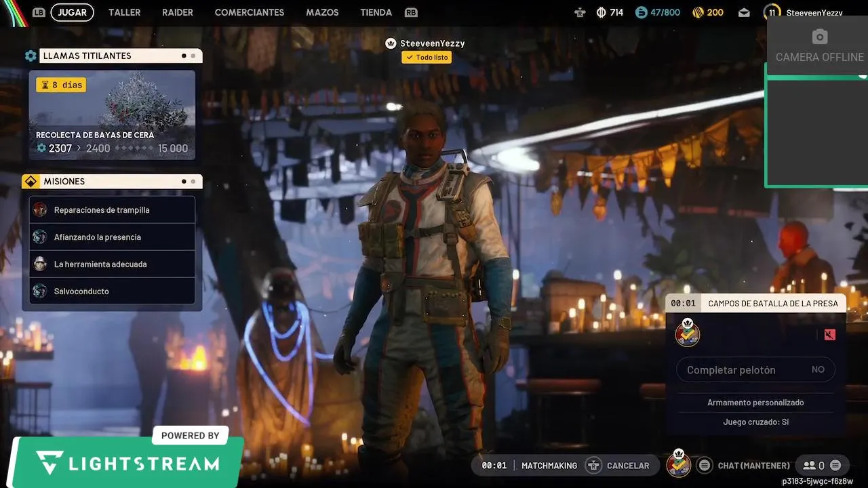Click the menu icon beside the friends count
This screenshot has height=488, width=868.
click(835, 466)
